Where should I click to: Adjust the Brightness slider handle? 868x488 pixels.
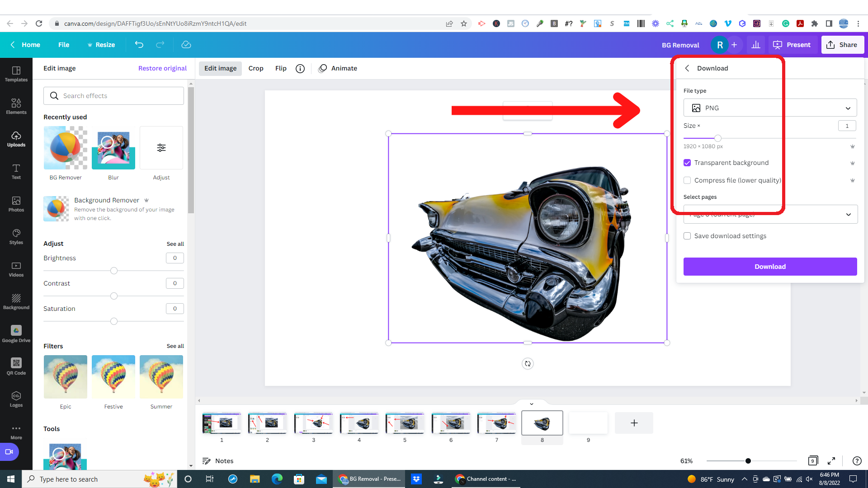point(113,271)
